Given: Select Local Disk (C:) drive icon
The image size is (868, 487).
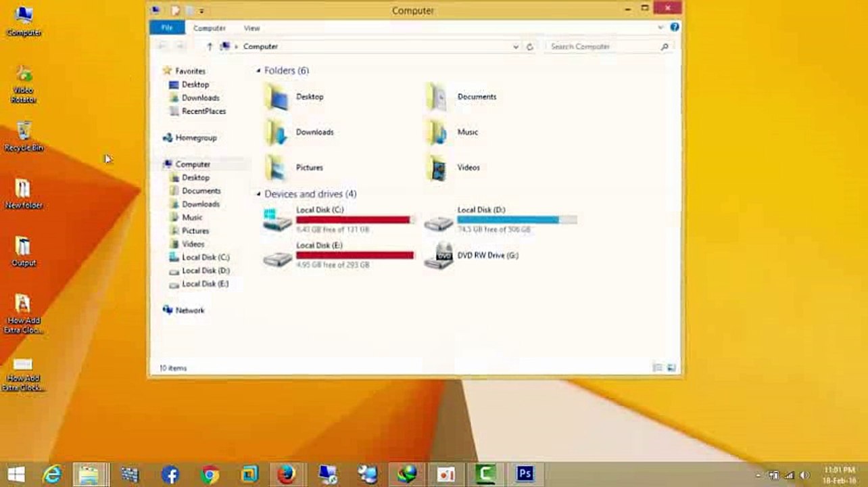Looking at the screenshot, I should [x=277, y=220].
